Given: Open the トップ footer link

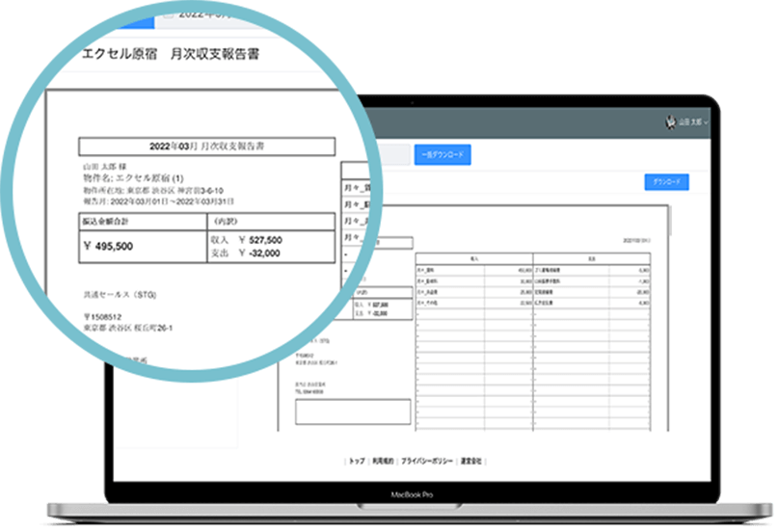Looking at the screenshot, I should (x=357, y=462).
